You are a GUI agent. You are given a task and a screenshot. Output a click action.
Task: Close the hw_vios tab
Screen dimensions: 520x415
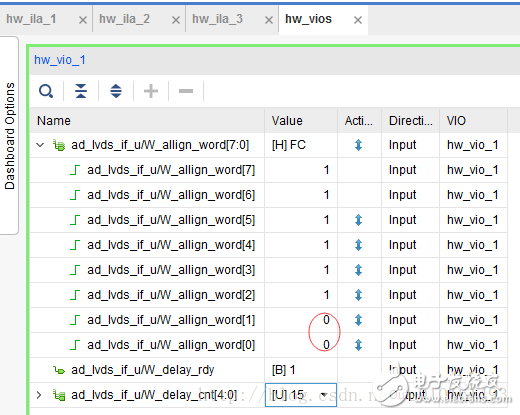358,20
